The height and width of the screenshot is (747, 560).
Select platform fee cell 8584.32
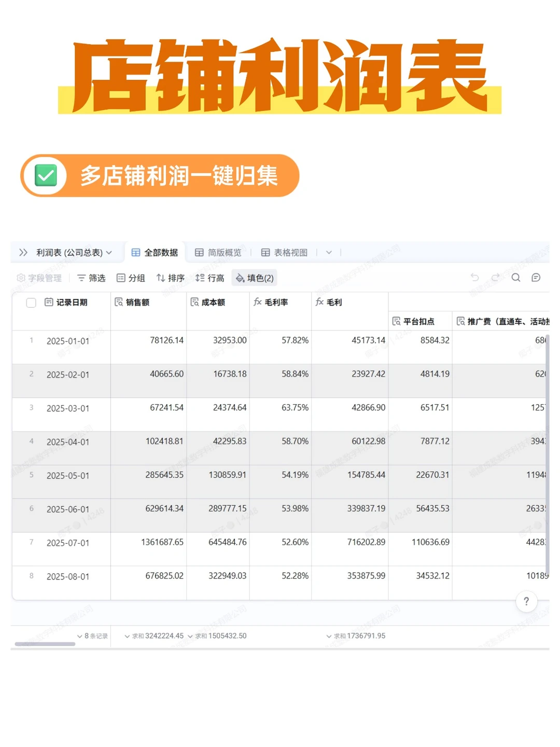[421, 347]
